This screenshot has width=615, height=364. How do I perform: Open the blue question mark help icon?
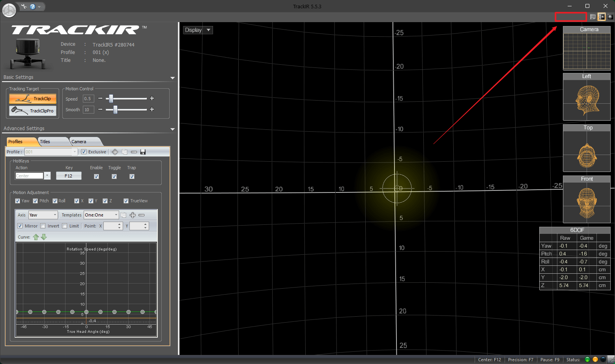tap(33, 6)
